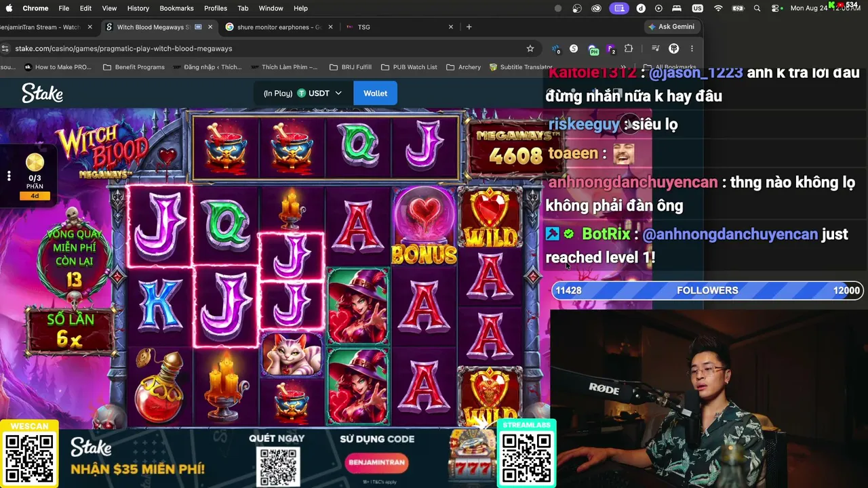This screenshot has width=868, height=488.
Task: Click the address bar URL
Action: click(x=123, y=49)
